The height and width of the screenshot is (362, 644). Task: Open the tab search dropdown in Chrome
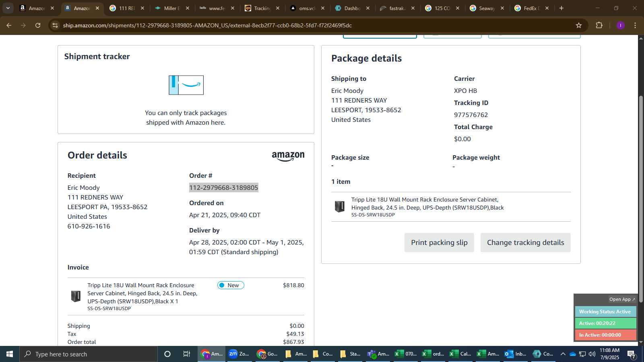click(8, 8)
